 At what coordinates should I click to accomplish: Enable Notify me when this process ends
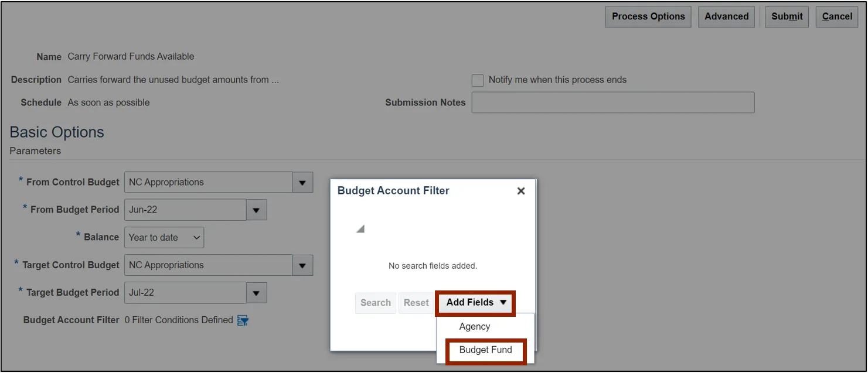tap(478, 80)
